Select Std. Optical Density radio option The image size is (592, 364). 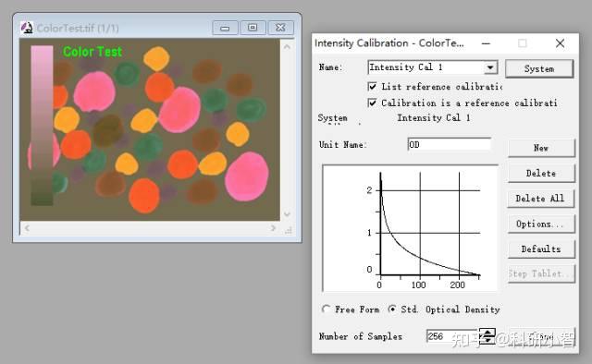tap(392, 309)
